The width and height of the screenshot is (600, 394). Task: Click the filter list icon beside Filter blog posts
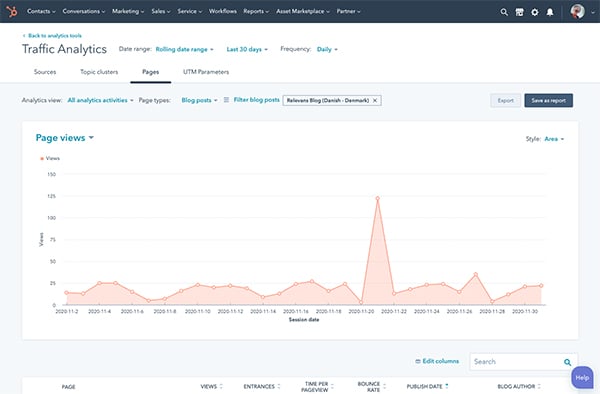tap(226, 100)
